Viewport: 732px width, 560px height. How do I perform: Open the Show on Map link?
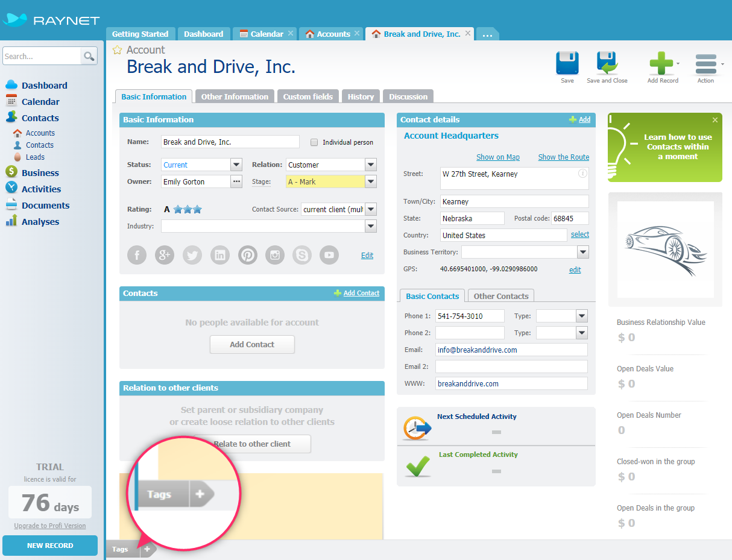pos(498,157)
